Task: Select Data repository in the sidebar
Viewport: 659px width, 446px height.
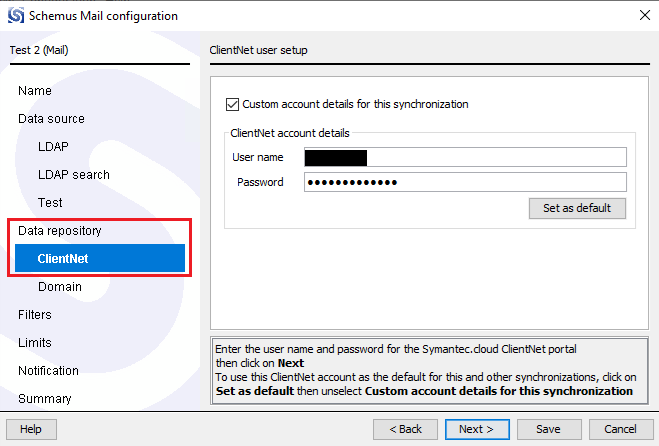Action: 60,231
